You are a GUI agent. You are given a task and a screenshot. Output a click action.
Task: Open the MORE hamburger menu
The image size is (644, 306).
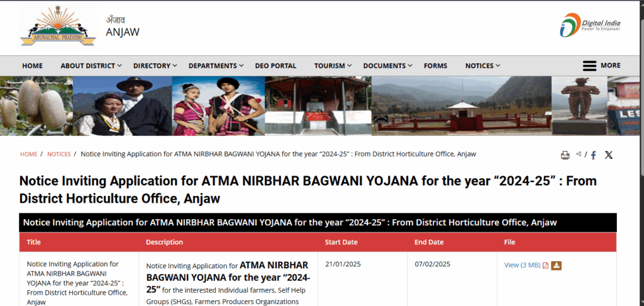point(601,65)
